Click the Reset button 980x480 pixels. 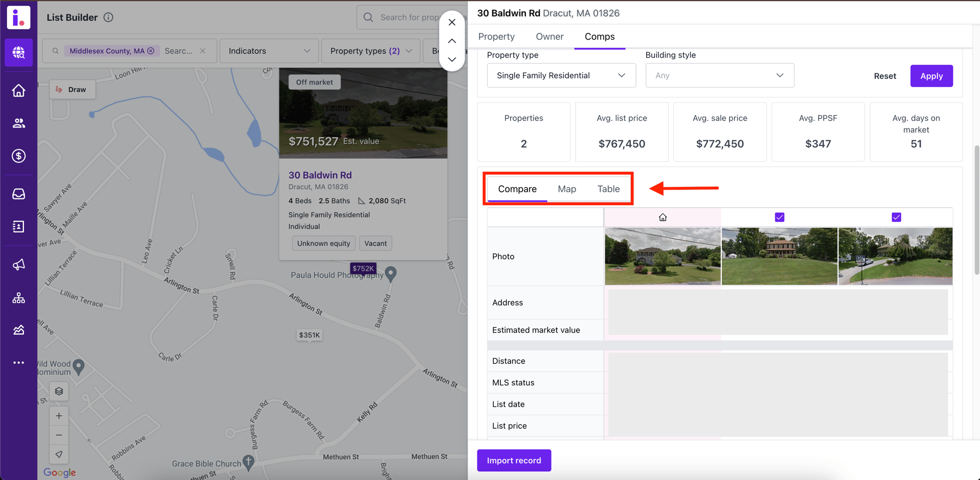point(885,76)
